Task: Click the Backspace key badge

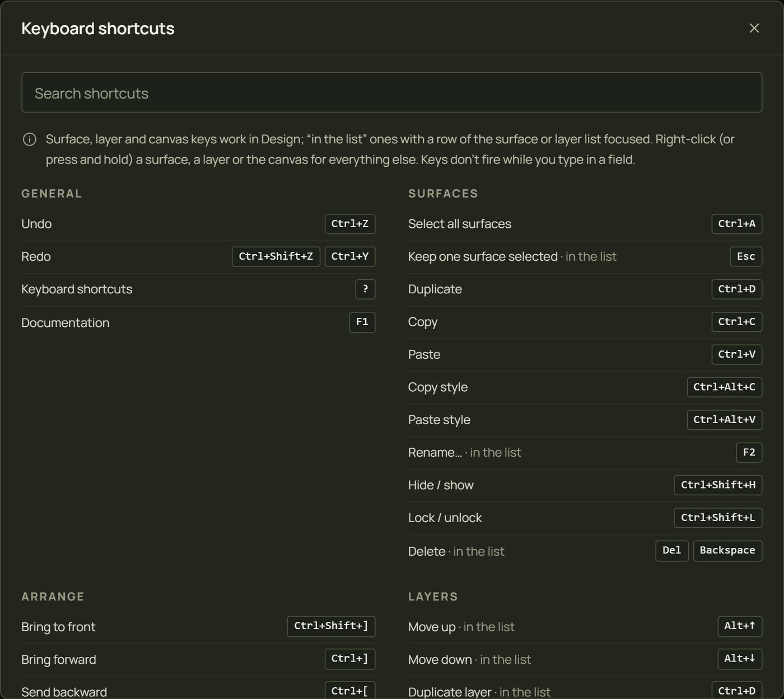Action: click(x=727, y=551)
